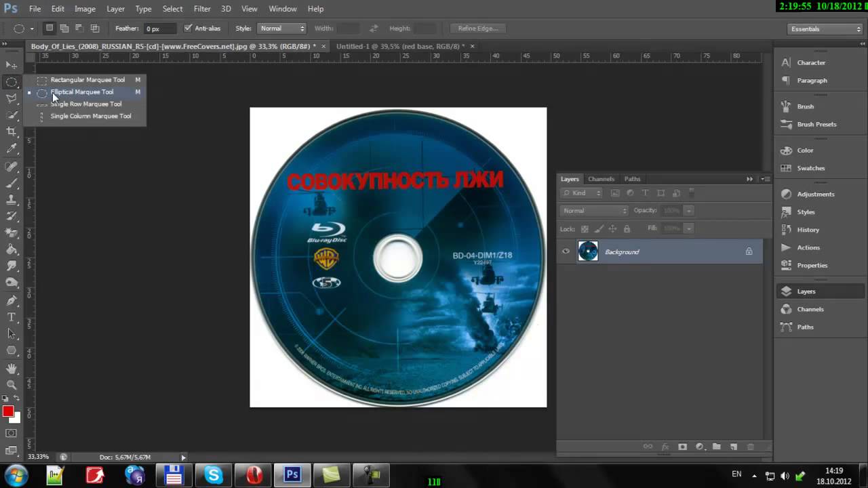
Task: Click Subtract from Selection mode icon
Action: [79, 28]
